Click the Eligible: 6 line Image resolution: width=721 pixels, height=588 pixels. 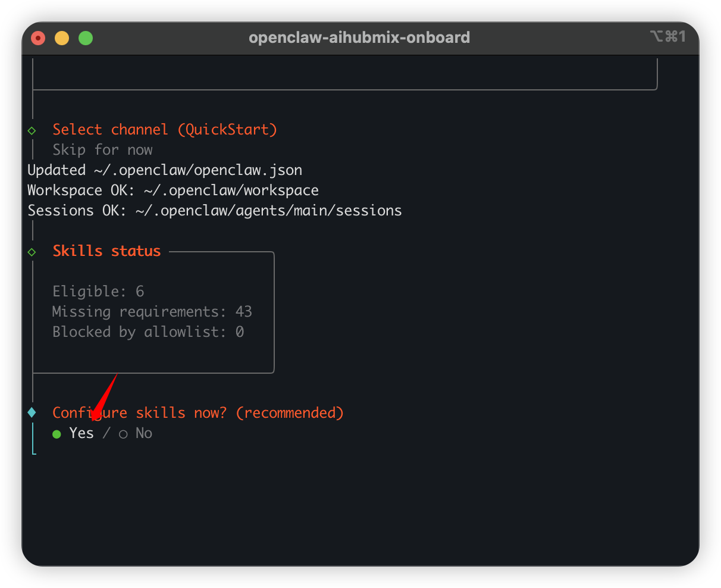98,291
